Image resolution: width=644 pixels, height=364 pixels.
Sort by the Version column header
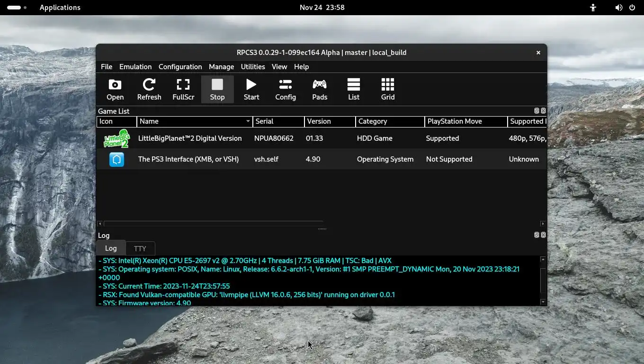(330, 121)
